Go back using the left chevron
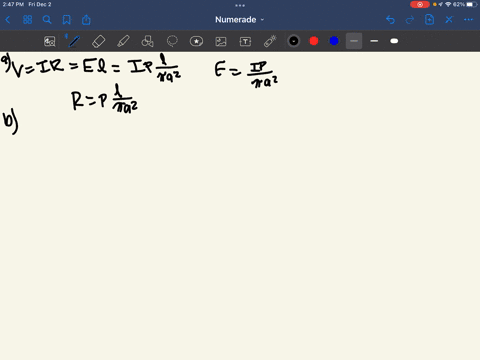The image size is (480, 360). coord(8,20)
